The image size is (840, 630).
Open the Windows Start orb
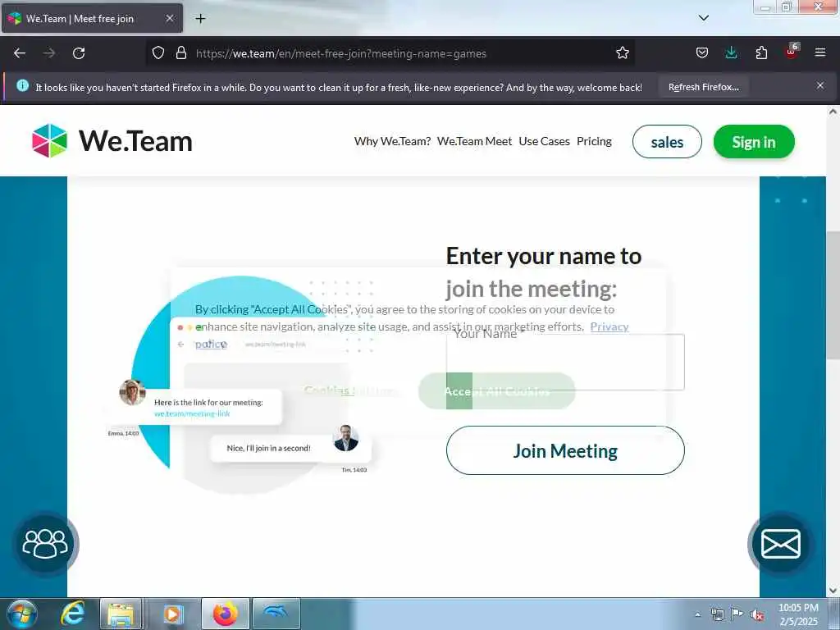point(22,614)
